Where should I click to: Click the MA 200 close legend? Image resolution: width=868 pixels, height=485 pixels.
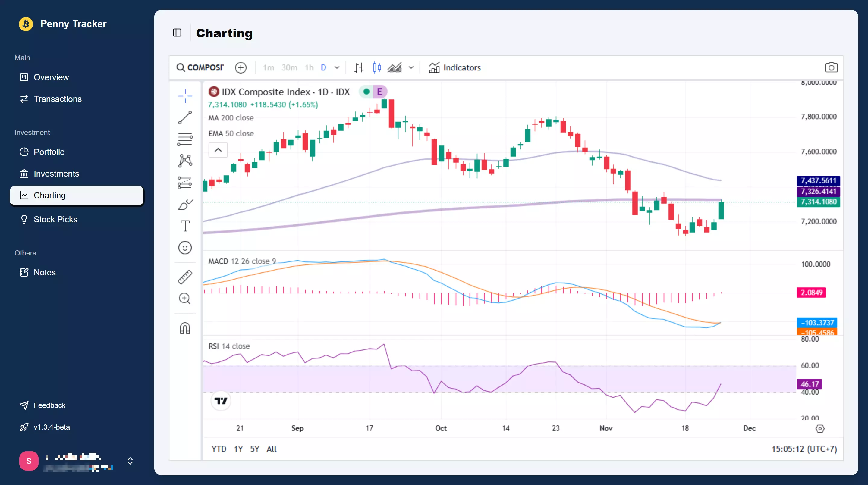point(231,118)
